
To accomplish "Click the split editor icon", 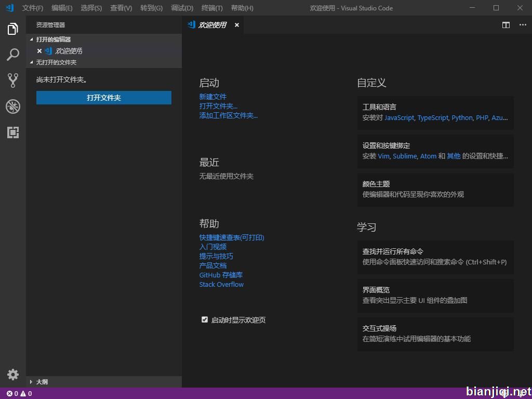I will (506, 25).
